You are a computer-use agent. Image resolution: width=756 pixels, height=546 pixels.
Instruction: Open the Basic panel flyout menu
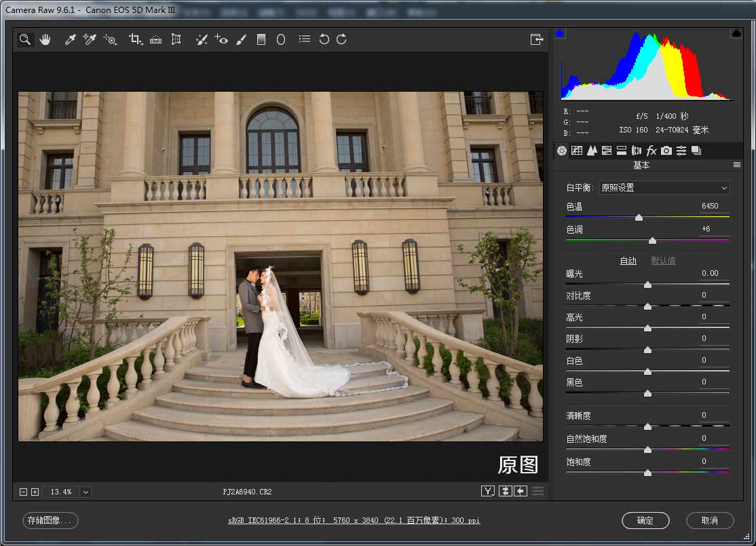pyautogui.click(x=737, y=164)
